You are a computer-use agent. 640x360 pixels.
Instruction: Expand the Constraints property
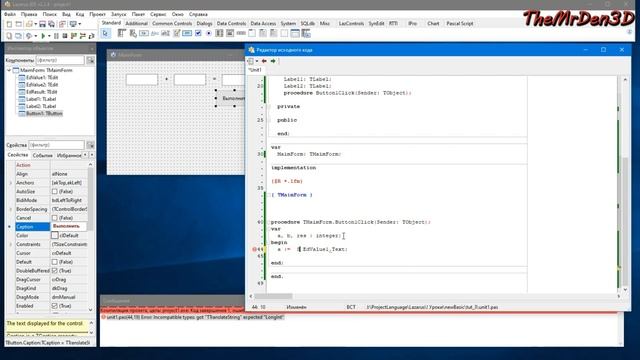[x=11, y=244]
